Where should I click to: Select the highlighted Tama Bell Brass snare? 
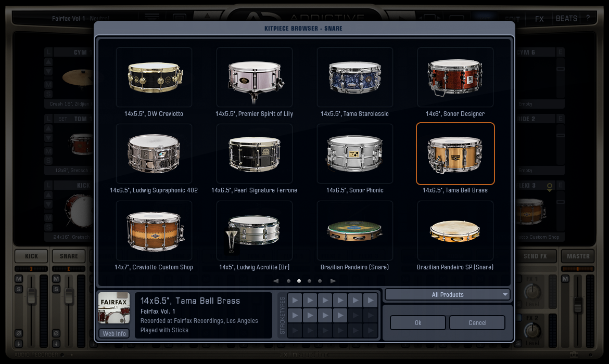[x=455, y=154]
